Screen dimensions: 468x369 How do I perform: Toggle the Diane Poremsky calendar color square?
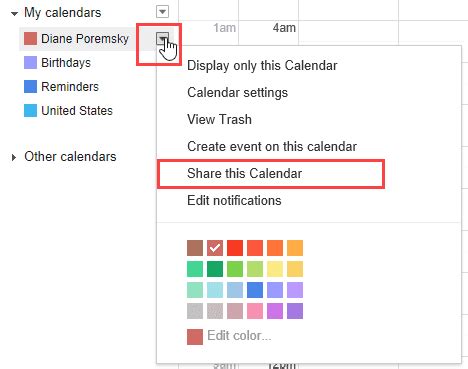click(30, 39)
